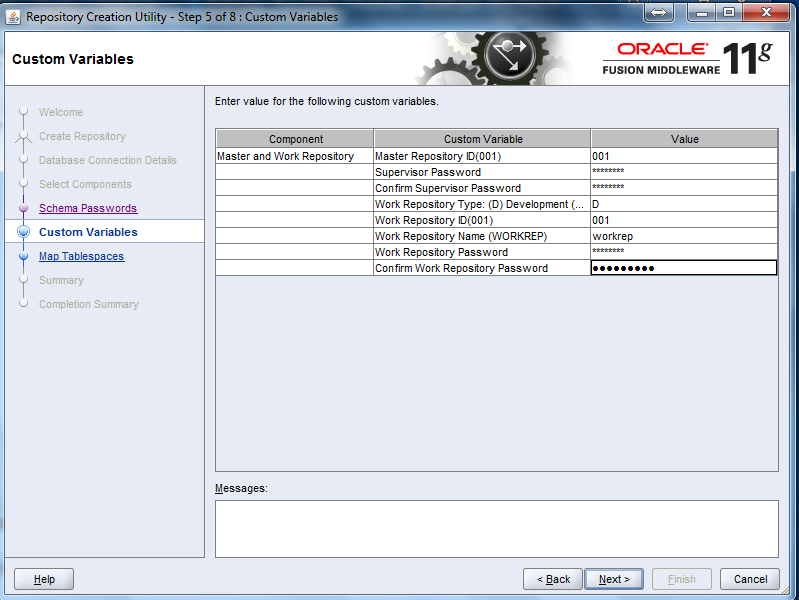Click the Custom Variables step bullet icon
This screenshot has width=799, height=600.
pyautogui.click(x=23, y=232)
